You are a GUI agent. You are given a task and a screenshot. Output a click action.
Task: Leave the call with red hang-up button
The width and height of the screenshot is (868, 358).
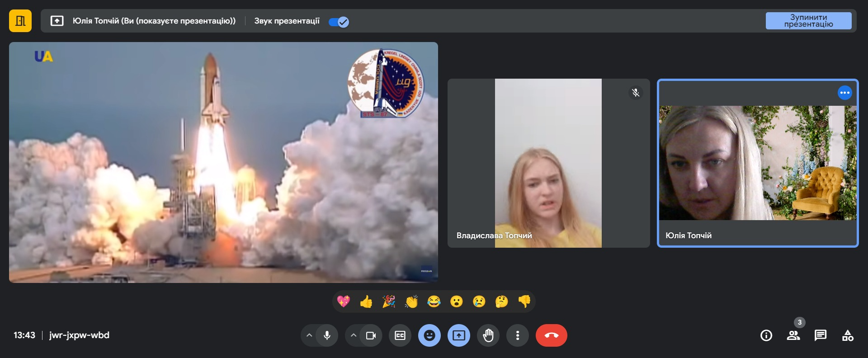click(551, 335)
